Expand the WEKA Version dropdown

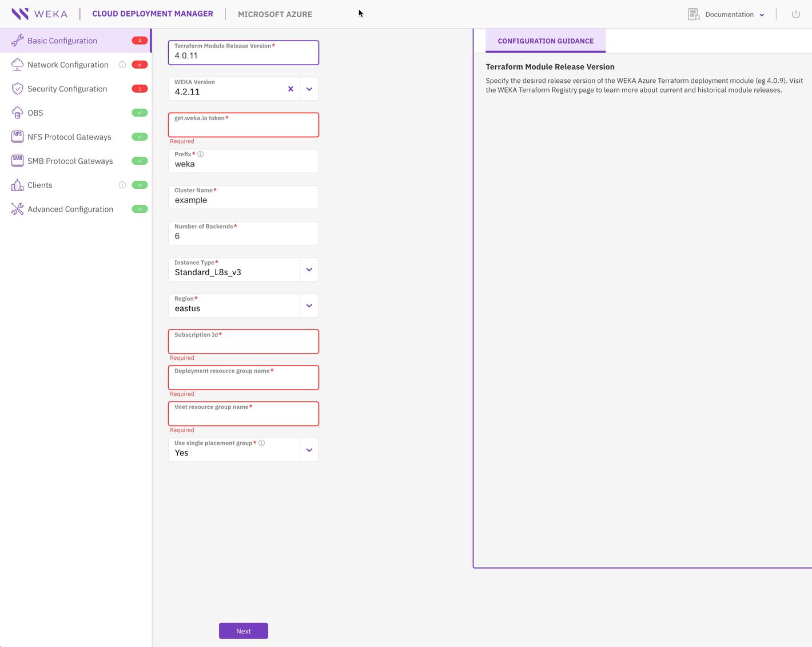309,89
